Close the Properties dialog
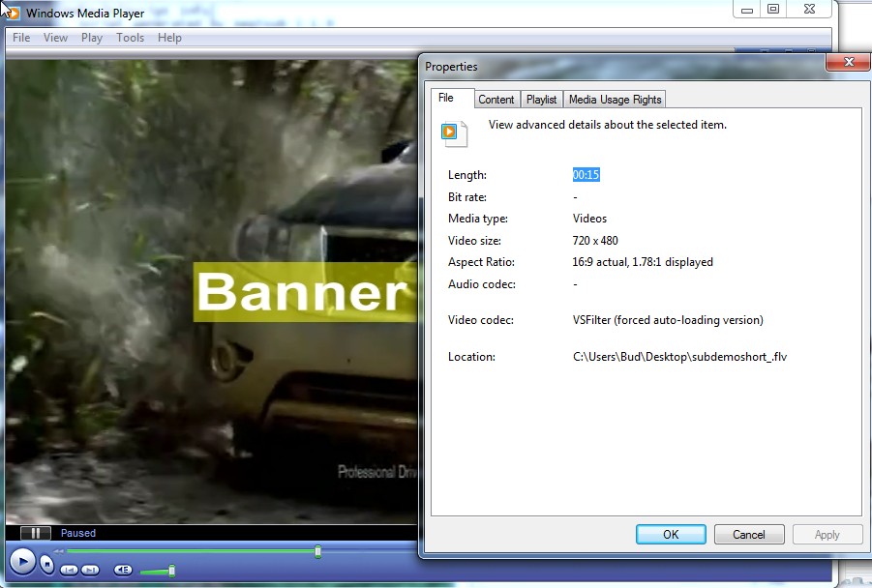The height and width of the screenshot is (588, 872). tap(849, 62)
